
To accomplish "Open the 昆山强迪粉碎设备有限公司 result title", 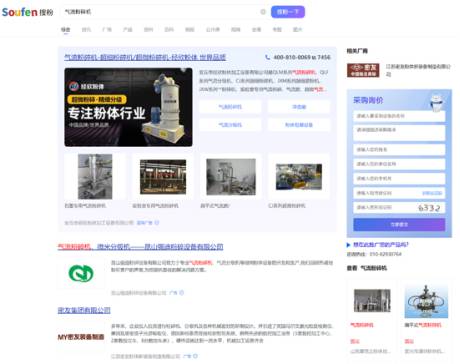I will pyautogui.click(x=140, y=247).
